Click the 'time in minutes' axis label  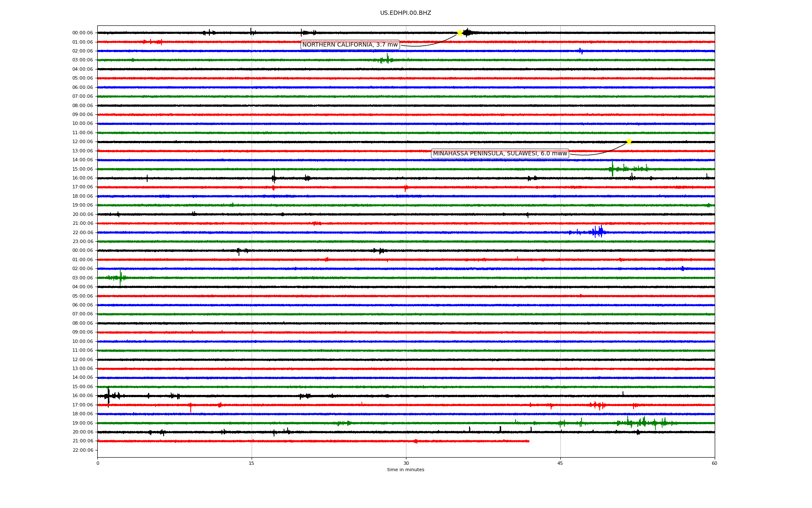406,470
